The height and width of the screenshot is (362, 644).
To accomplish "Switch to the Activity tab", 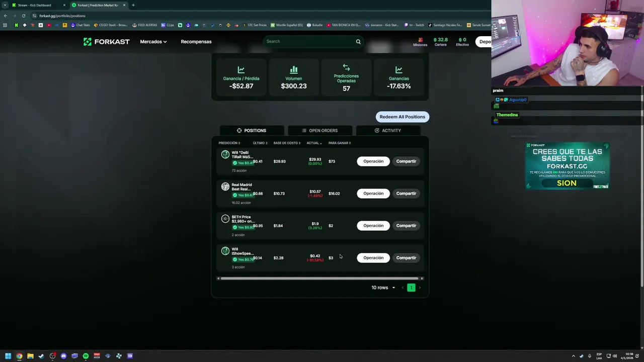I will [x=388, y=130].
